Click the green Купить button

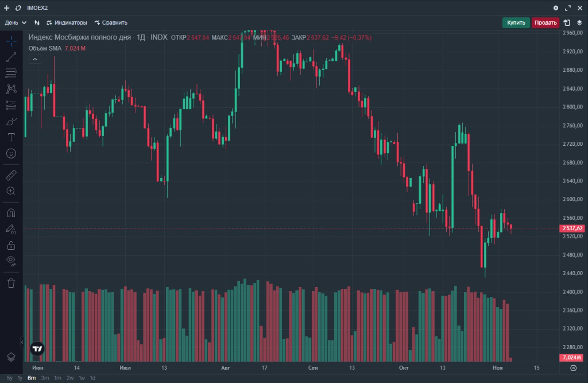(x=516, y=23)
